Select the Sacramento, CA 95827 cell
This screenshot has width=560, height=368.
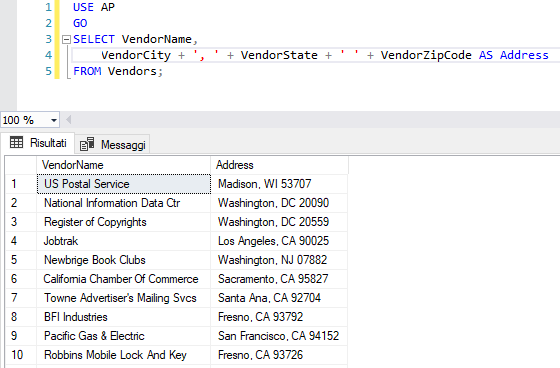279,279
